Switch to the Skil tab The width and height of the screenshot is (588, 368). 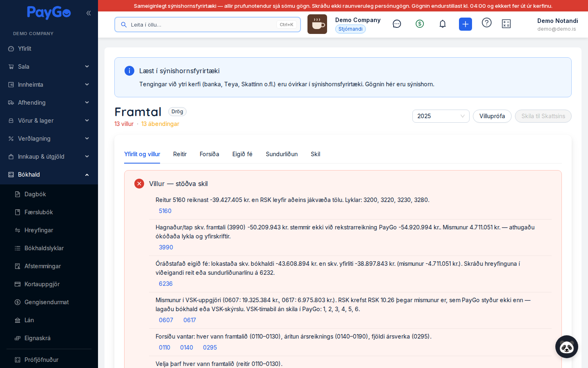point(315,154)
